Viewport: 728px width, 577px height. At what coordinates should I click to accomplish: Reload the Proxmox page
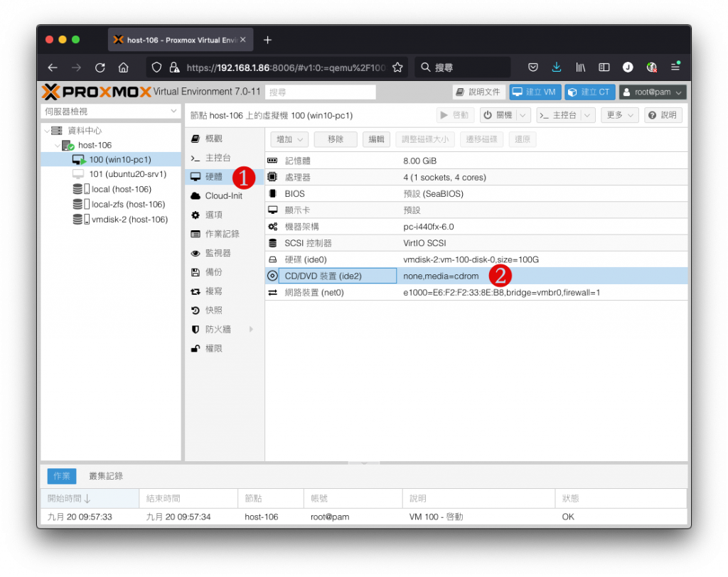coord(100,68)
